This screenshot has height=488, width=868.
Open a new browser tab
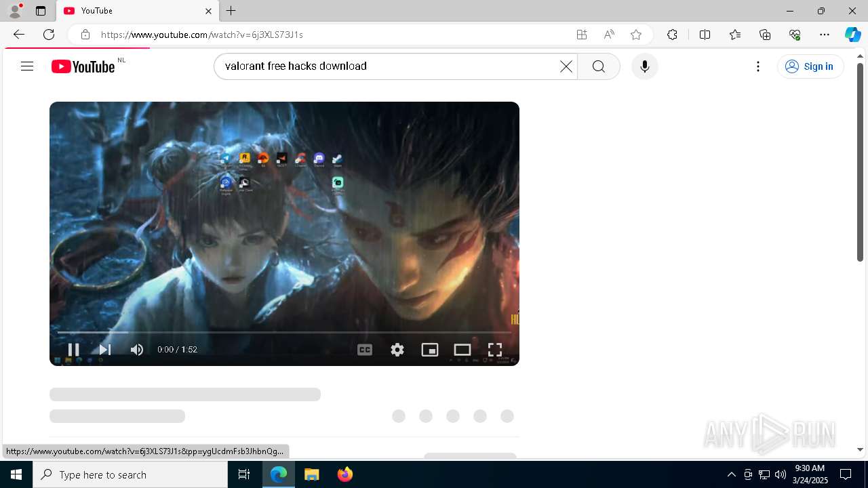click(231, 11)
